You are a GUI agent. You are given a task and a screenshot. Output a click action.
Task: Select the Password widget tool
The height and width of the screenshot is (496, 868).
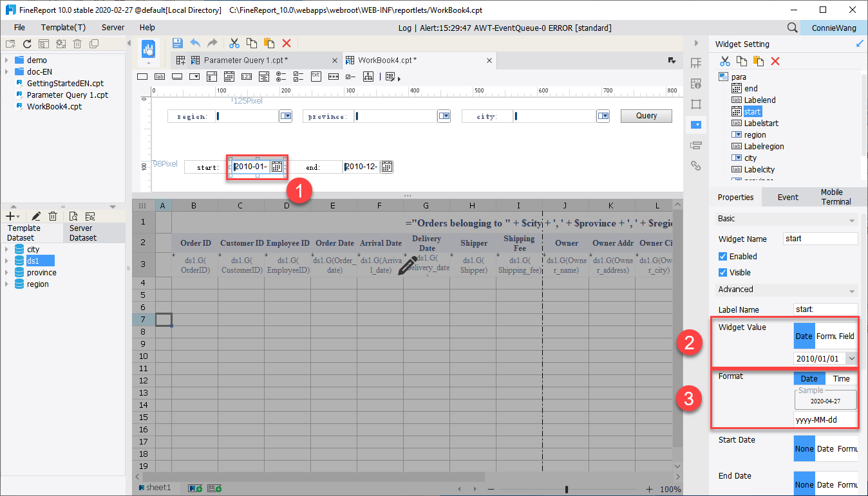click(333, 76)
